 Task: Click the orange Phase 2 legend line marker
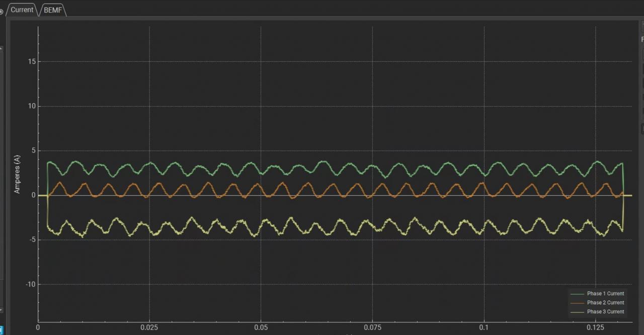click(579, 302)
